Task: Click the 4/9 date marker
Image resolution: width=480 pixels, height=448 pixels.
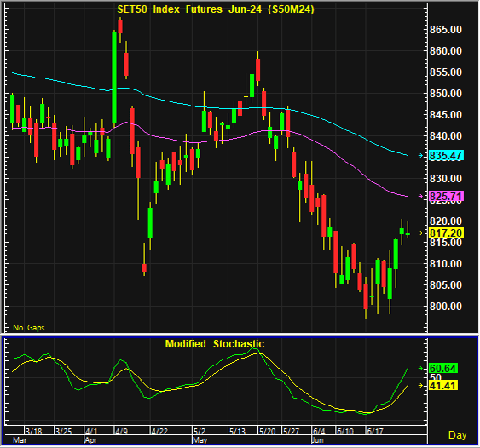Action: (121, 431)
